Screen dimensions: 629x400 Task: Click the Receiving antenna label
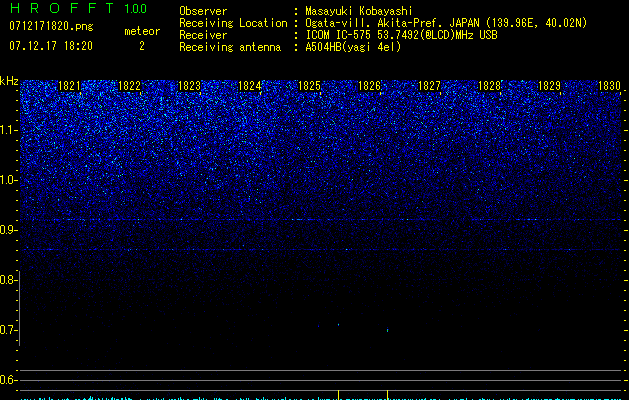(x=230, y=47)
